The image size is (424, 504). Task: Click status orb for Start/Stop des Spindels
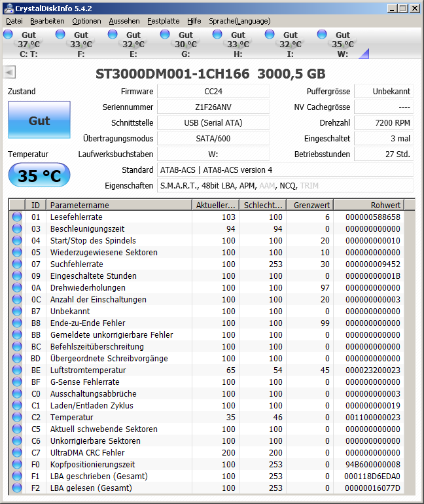[17, 240]
